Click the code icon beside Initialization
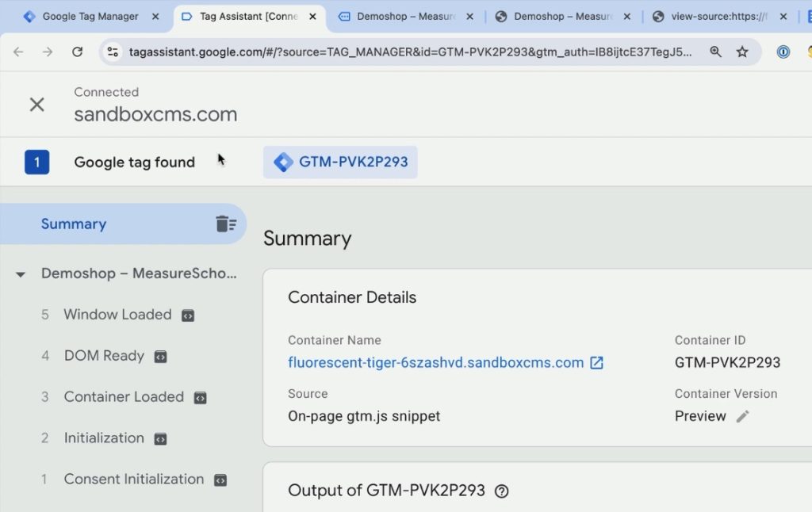Image resolution: width=812 pixels, height=512 pixels. click(160, 439)
